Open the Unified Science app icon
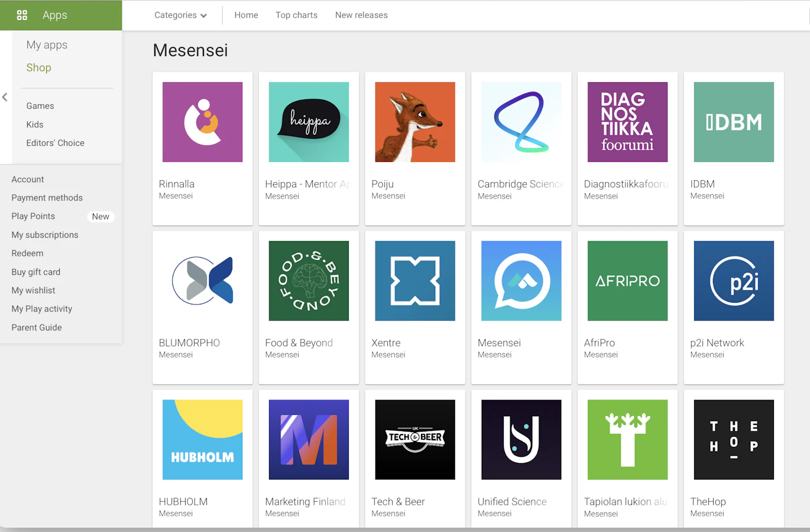The height and width of the screenshot is (532, 810). [x=521, y=440]
